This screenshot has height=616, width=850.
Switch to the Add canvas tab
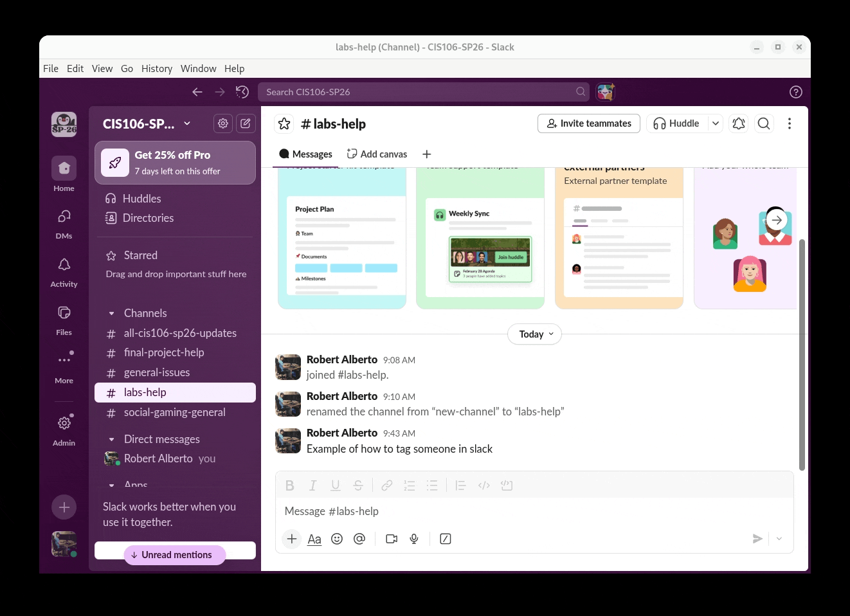pos(377,154)
